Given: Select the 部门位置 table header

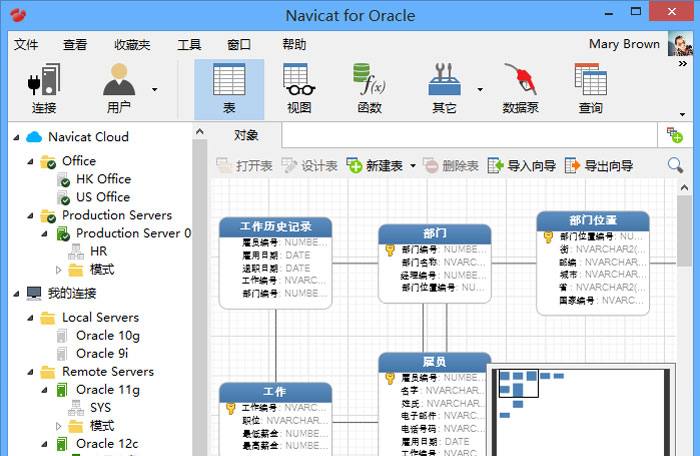Looking at the screenshot, I should click(593, 221).
